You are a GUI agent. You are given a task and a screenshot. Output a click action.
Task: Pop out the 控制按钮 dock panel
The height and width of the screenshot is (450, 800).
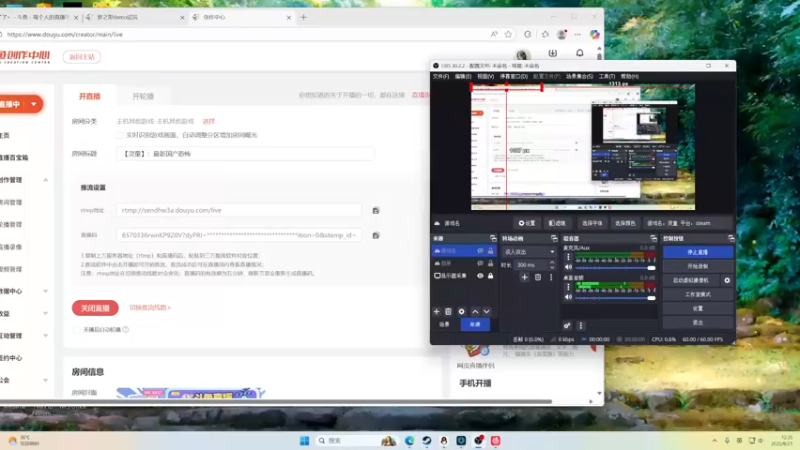[731, 238]
